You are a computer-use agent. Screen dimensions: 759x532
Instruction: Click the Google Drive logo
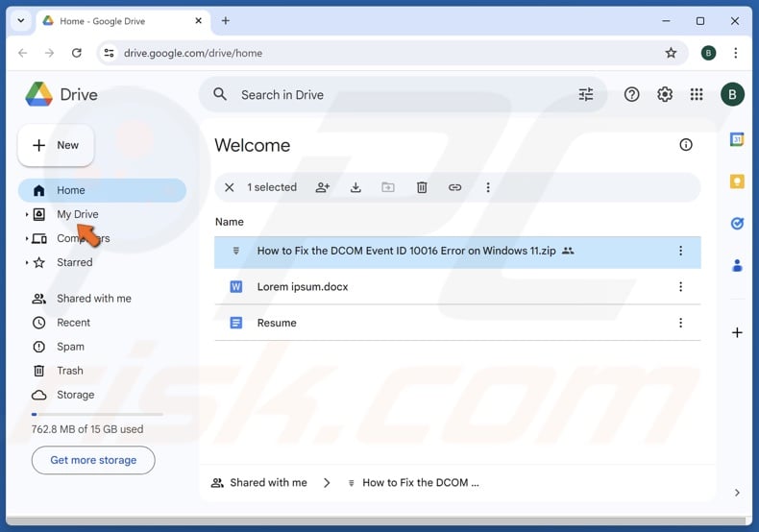(38, 94)
